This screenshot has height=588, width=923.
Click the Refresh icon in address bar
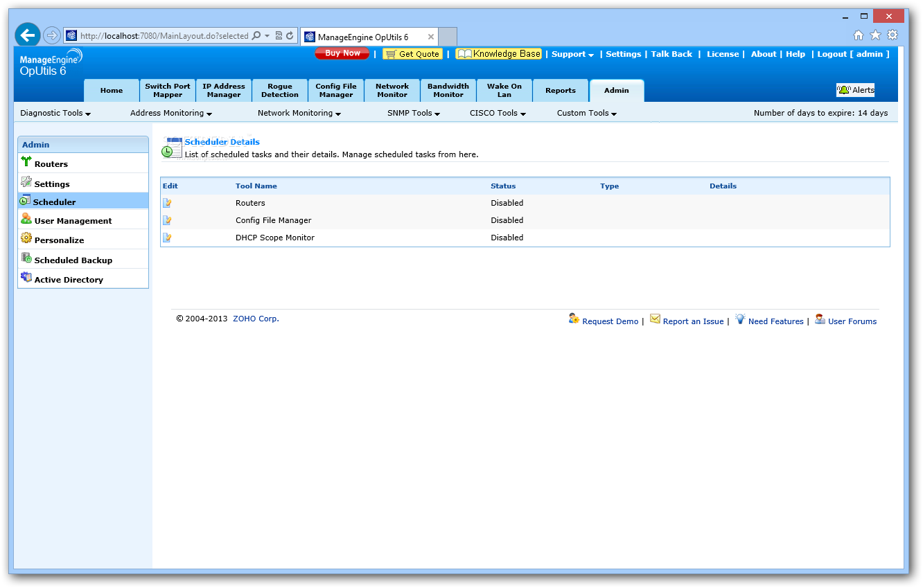click(290, 36)
